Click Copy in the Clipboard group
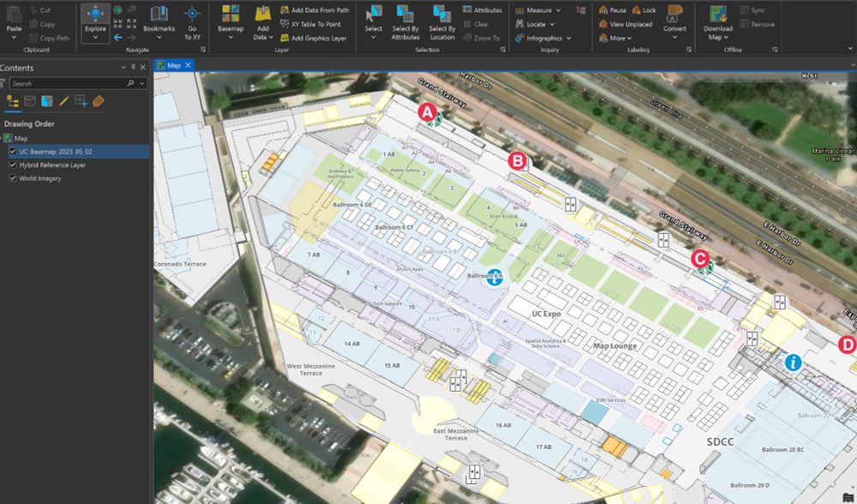This screenshot has width=857, height=504. pos(41,24)
